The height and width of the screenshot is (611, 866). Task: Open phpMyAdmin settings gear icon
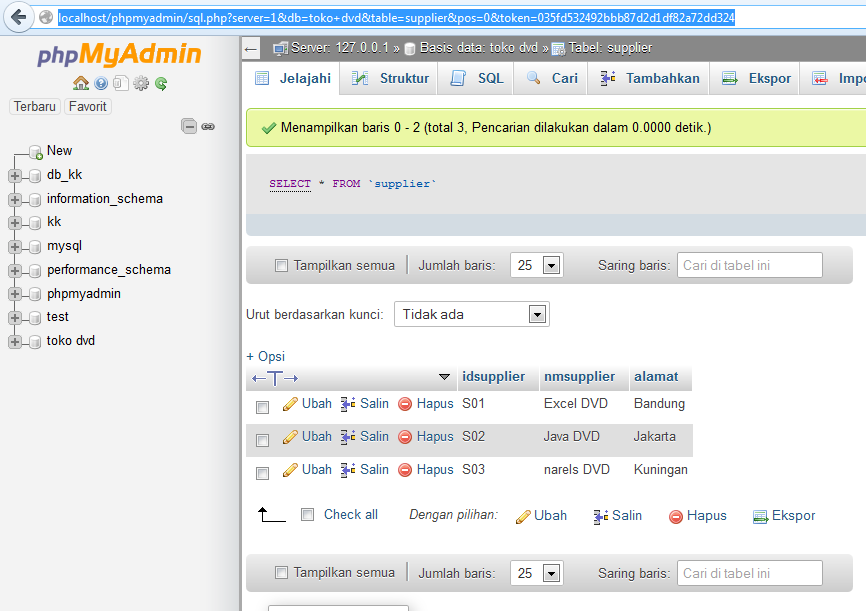tap(141, 84)
